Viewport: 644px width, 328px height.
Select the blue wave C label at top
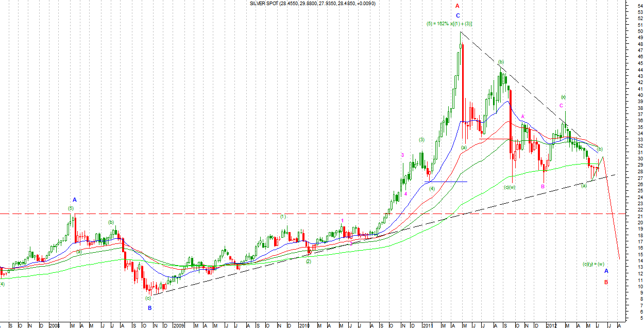[x=457, y=15]
